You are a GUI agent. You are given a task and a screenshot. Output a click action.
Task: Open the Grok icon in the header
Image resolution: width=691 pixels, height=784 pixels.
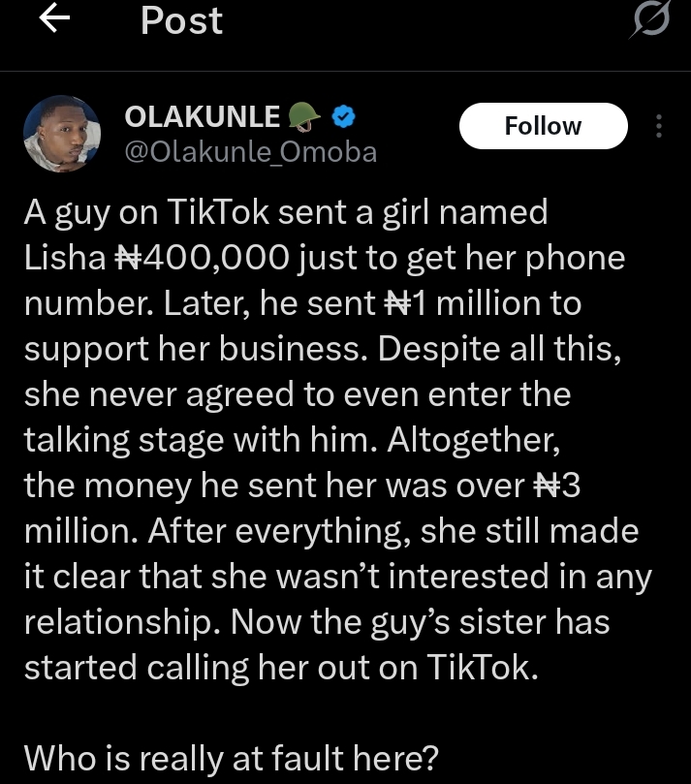tap(649, 21)
